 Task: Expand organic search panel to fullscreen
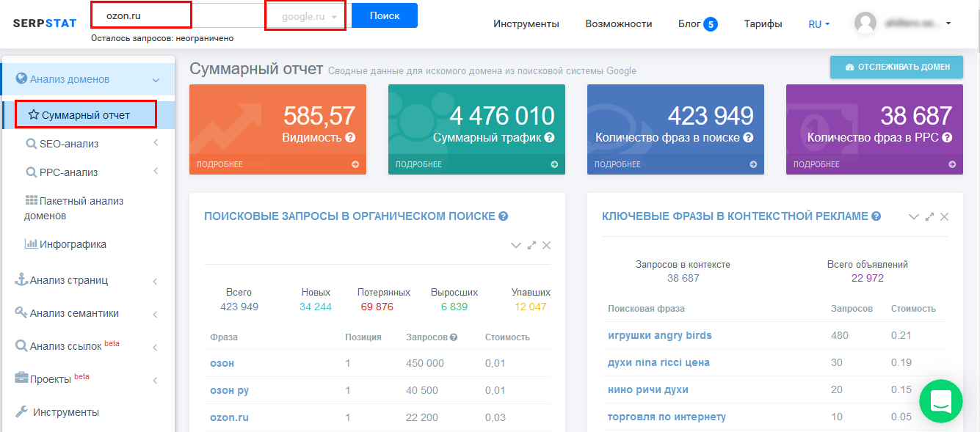(531, 246)
